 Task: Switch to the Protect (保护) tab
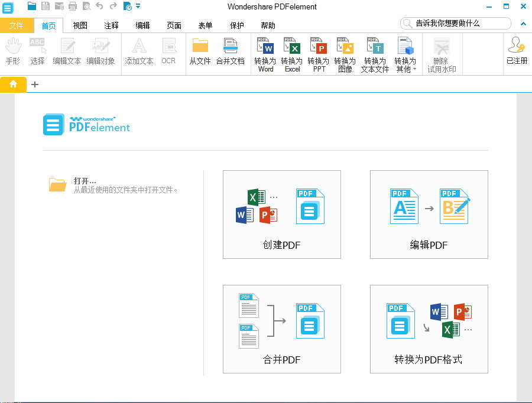[236, 25]
